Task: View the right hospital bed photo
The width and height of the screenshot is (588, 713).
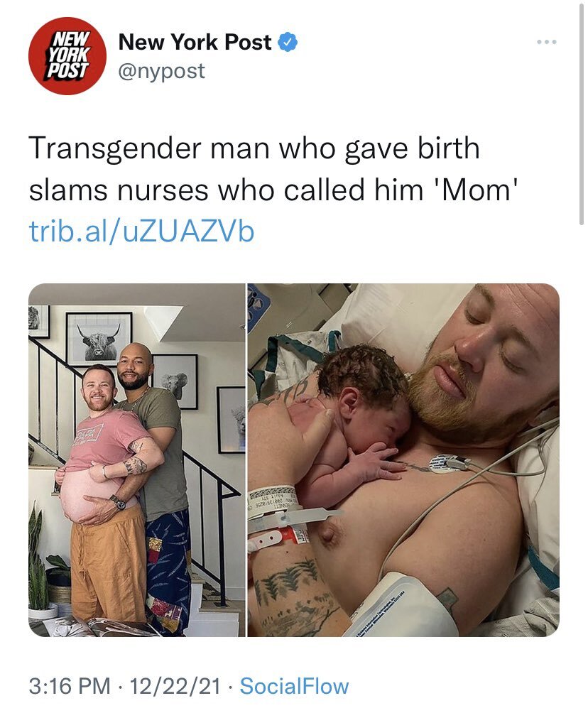Action: pyautogui.click(x=403, y=459)
